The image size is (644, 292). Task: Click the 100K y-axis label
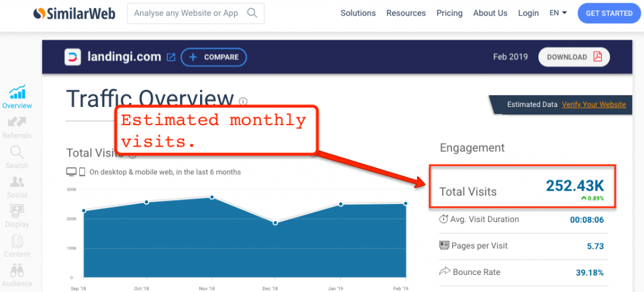point(72,249)
